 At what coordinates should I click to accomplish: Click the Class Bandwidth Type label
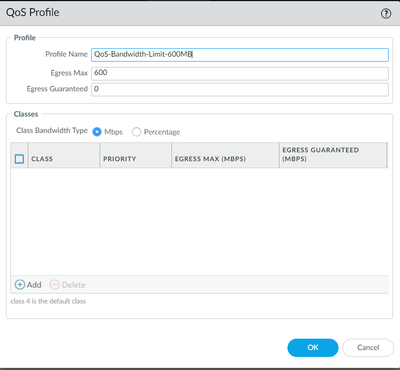52,131
